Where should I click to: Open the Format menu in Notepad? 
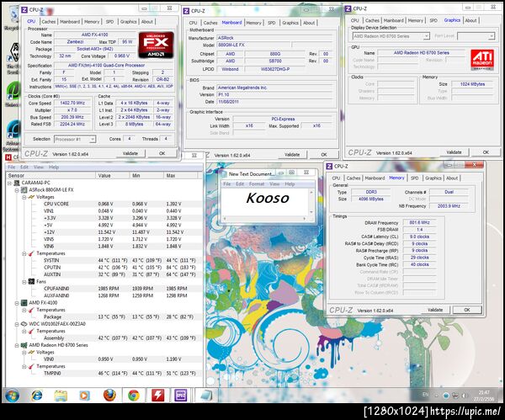click(x=257, y=184)
